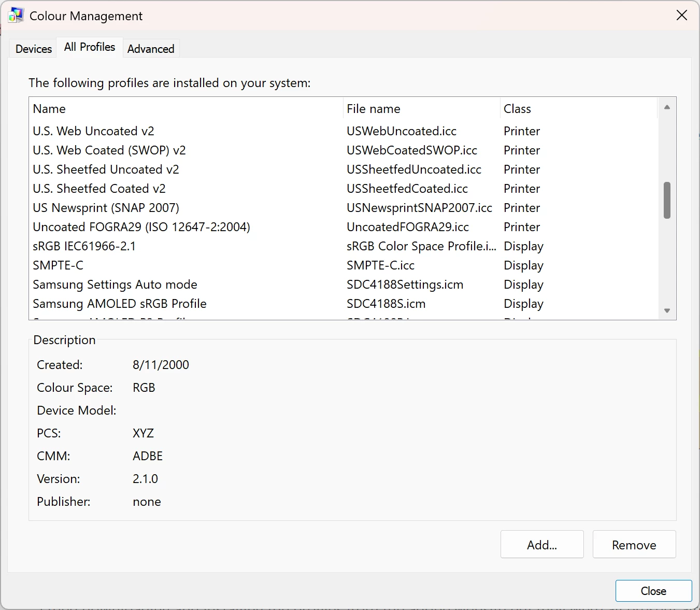Viewport: 700px width, 610px height.
Task: Sort profiles by Name column header
Action: (x=50, y=109)
